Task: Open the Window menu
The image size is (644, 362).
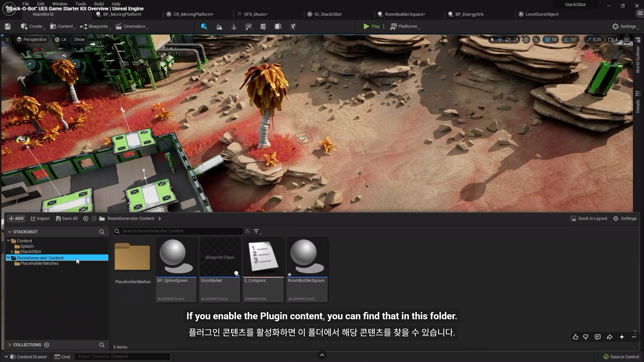Action: pyautogui.click(x=60, y=4)
